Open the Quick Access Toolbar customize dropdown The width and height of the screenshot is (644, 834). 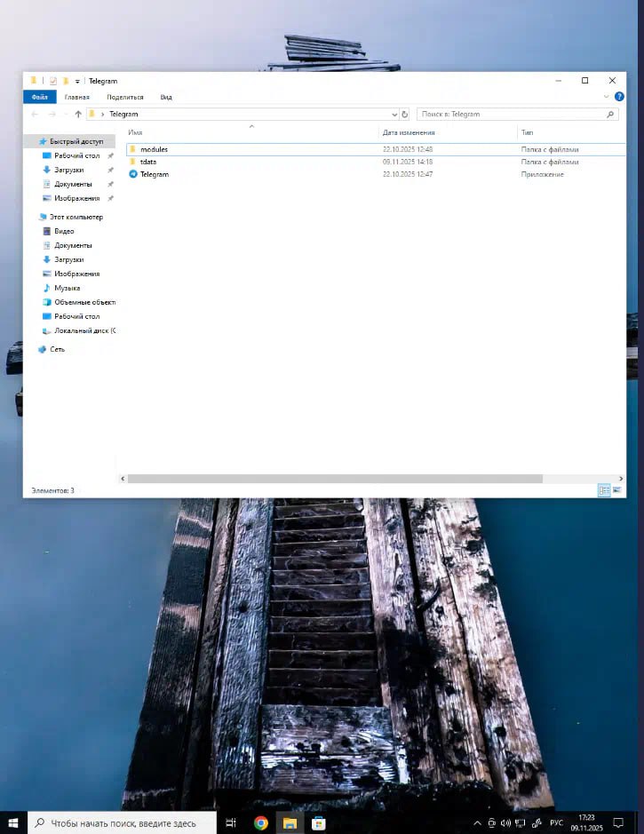click(x=77, y=81)
